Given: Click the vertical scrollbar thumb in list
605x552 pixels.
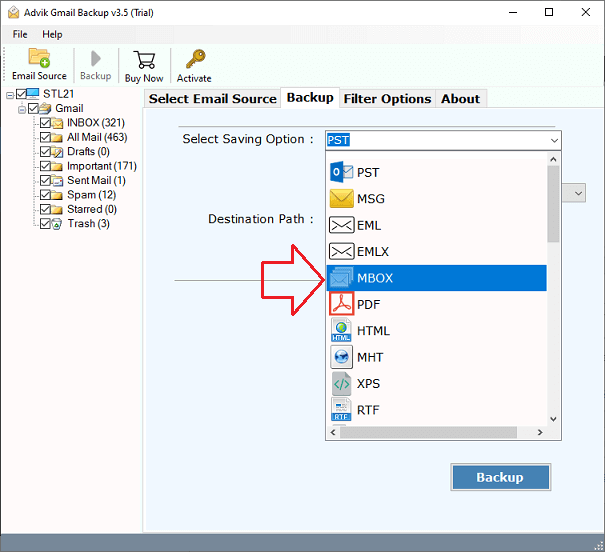Looking at the screenshot, I should 553,204.
